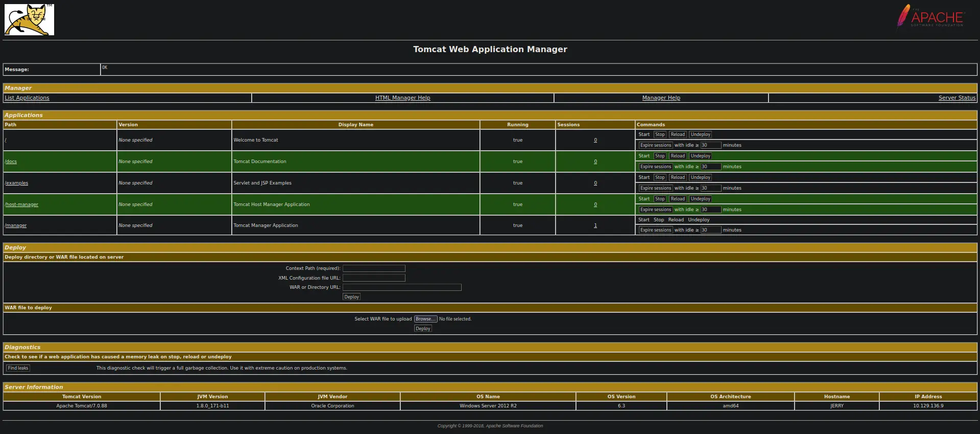Click idle minutes field for /docs
Image resolution: width=980 pixels, height=434 pixels.
[x=710, y=167]
